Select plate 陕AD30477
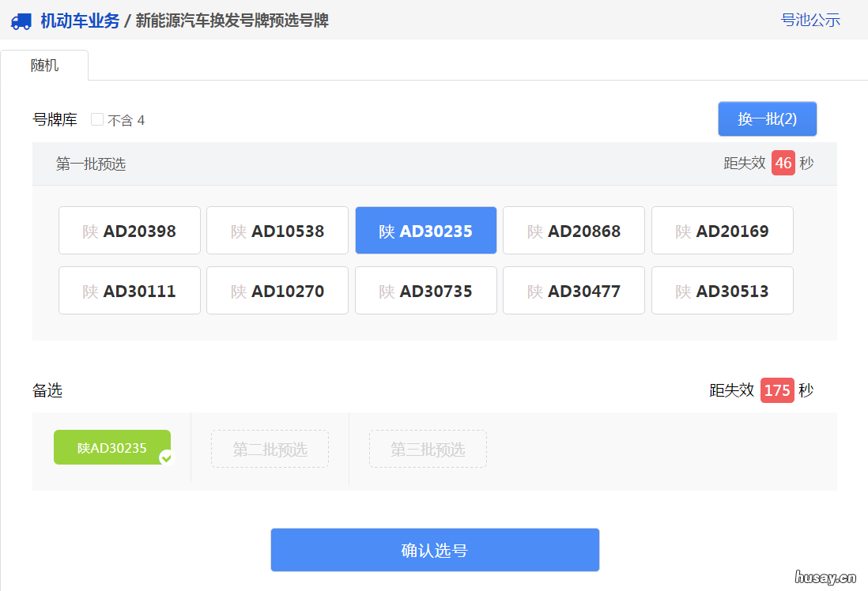This screenshot has height=591, width=868. click(x=573, y=290)
